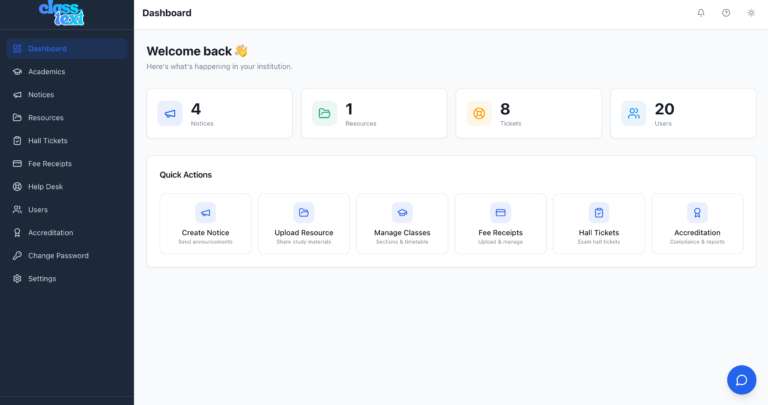Open Change Password in sidebar

[58, 256]
